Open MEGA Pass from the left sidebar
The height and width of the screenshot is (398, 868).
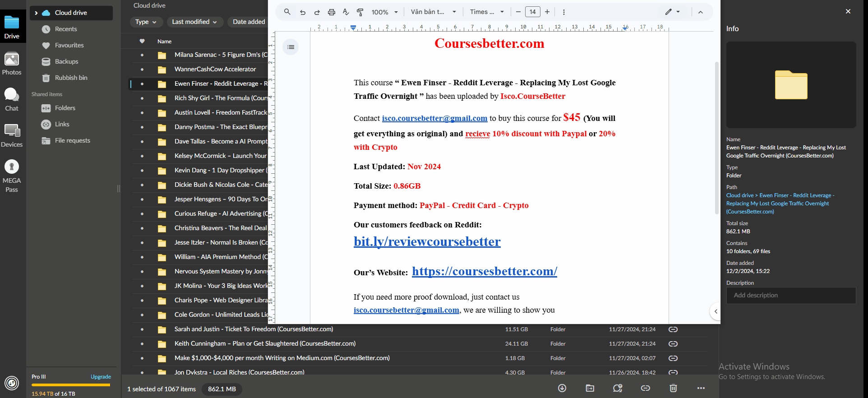pos(12,176)
